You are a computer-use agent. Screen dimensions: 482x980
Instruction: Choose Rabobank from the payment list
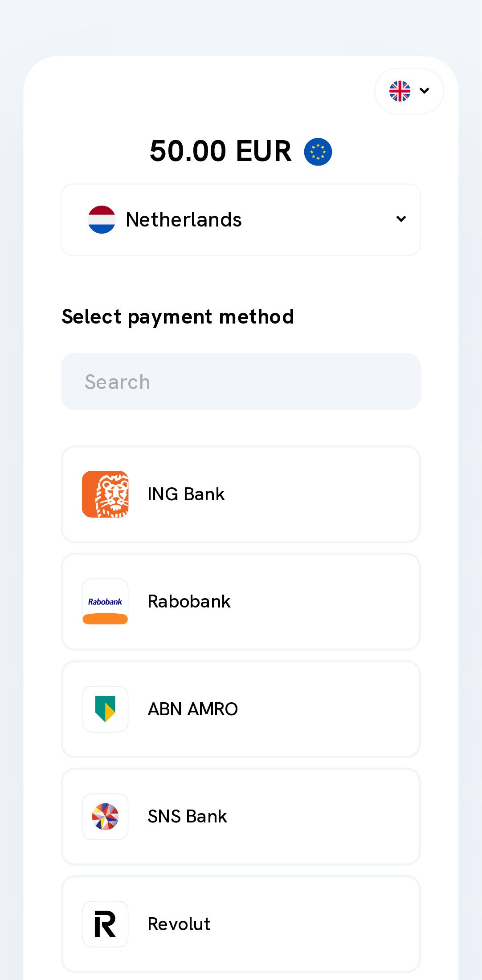[241, 601]
